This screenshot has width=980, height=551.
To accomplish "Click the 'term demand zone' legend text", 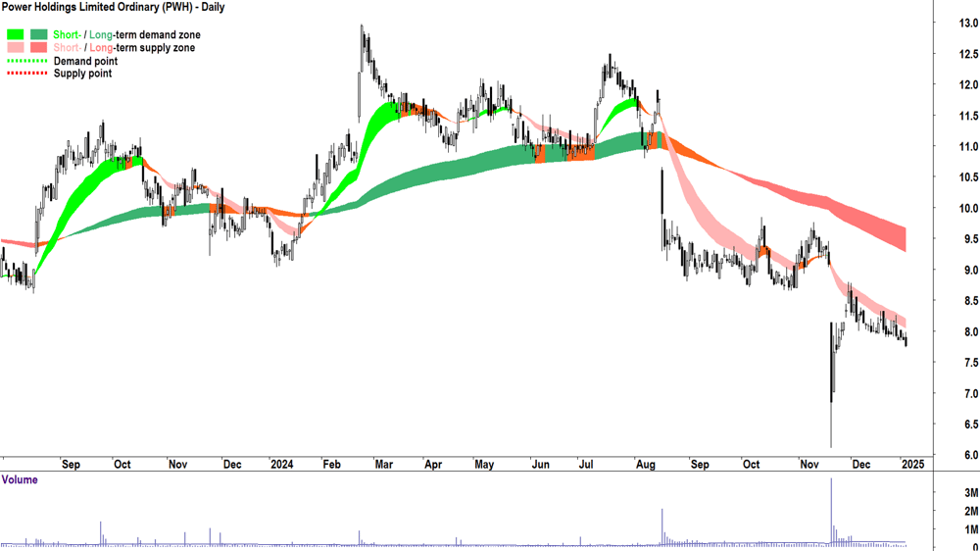I will pos(158,35).
